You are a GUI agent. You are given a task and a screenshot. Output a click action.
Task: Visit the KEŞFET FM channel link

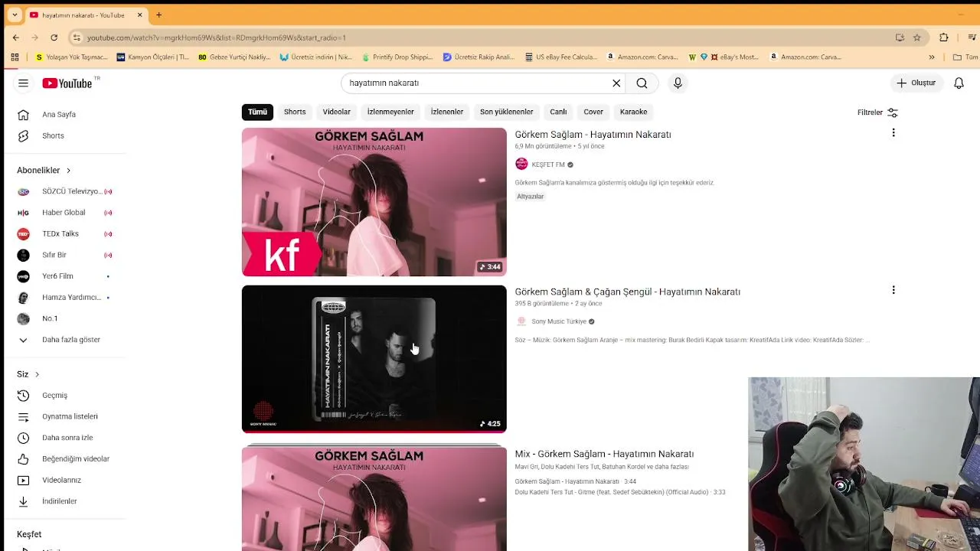548,165
